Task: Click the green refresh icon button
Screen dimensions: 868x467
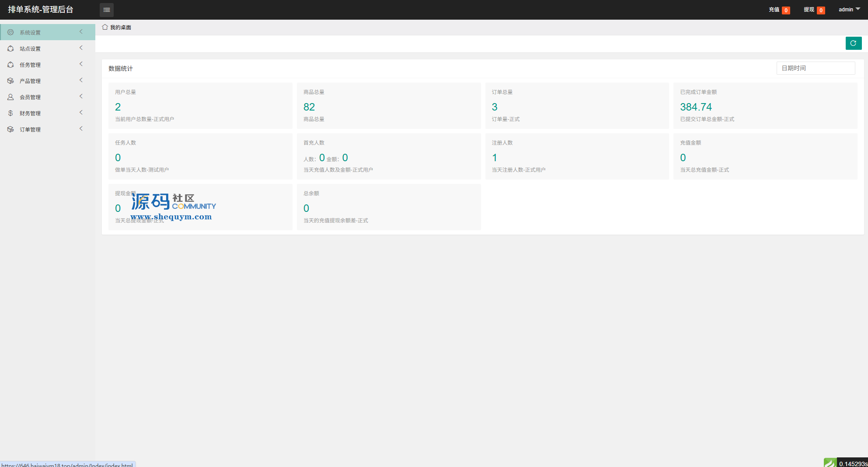Action: [853, 43]
